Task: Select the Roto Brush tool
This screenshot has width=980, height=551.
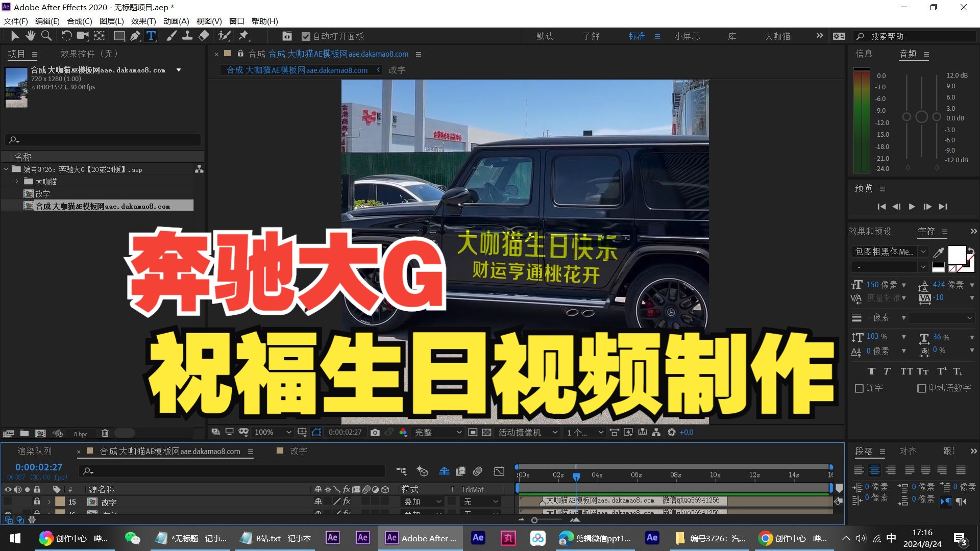Action: pos(224,36)
